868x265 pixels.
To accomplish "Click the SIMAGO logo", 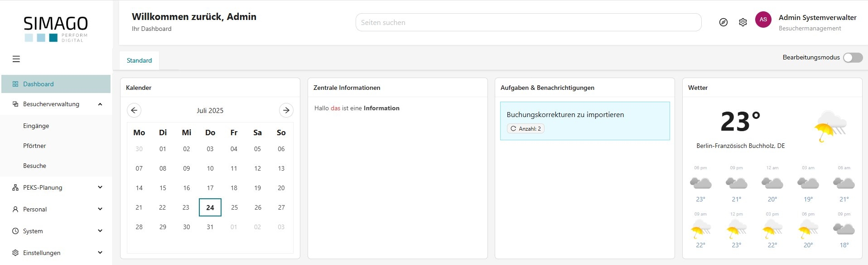I will [x=56, y=29].
